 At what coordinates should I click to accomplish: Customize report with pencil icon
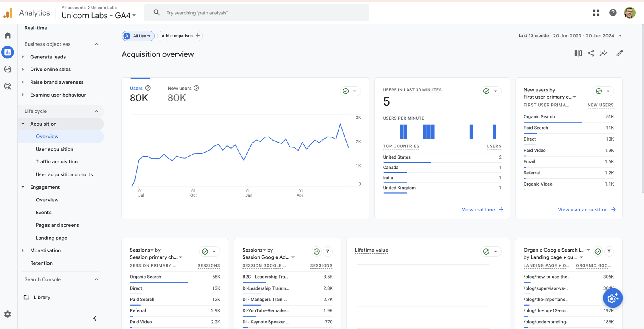coord(619,53)
